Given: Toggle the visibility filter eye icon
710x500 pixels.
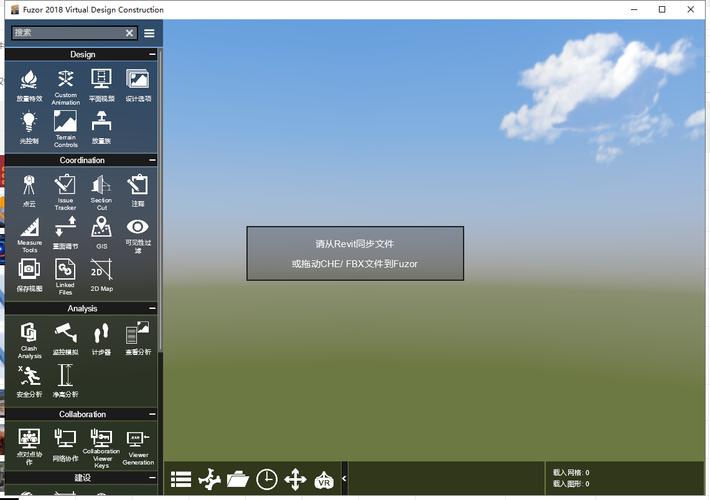Looking at the screenshot, I should click(x=138, y=235).
